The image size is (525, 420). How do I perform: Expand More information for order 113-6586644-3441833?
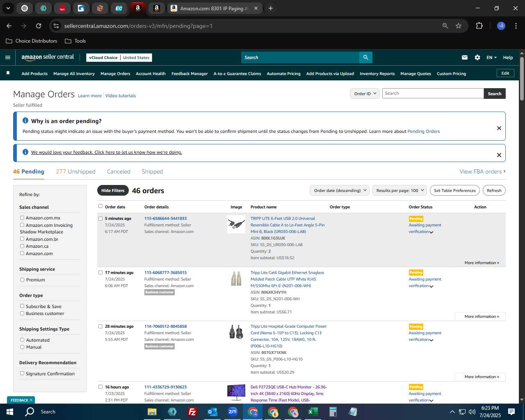(x=482, y=263)
